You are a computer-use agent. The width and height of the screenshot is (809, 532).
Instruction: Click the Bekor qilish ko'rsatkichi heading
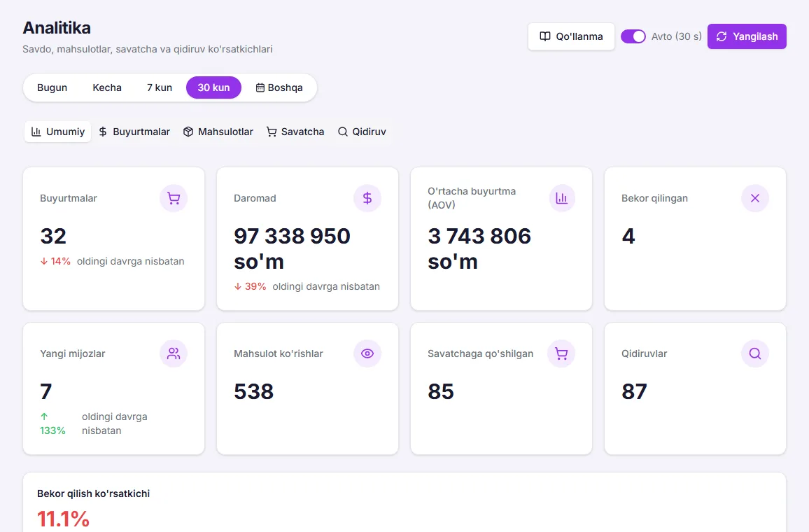pos(93,493)
